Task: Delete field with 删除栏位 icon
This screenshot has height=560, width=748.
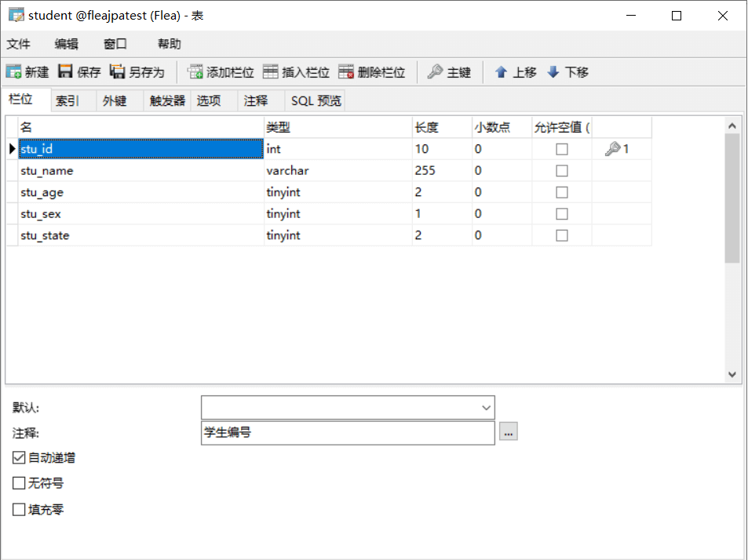Action: 346,72
